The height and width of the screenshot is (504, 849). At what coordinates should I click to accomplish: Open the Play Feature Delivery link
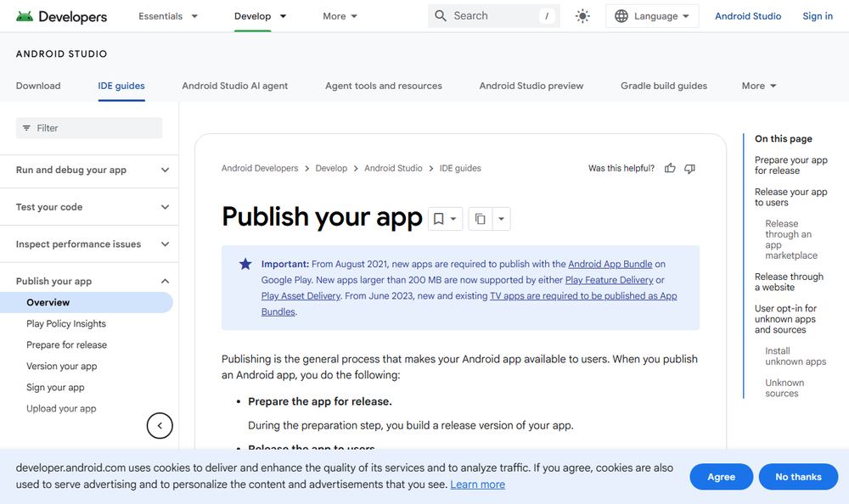point(609,280)
